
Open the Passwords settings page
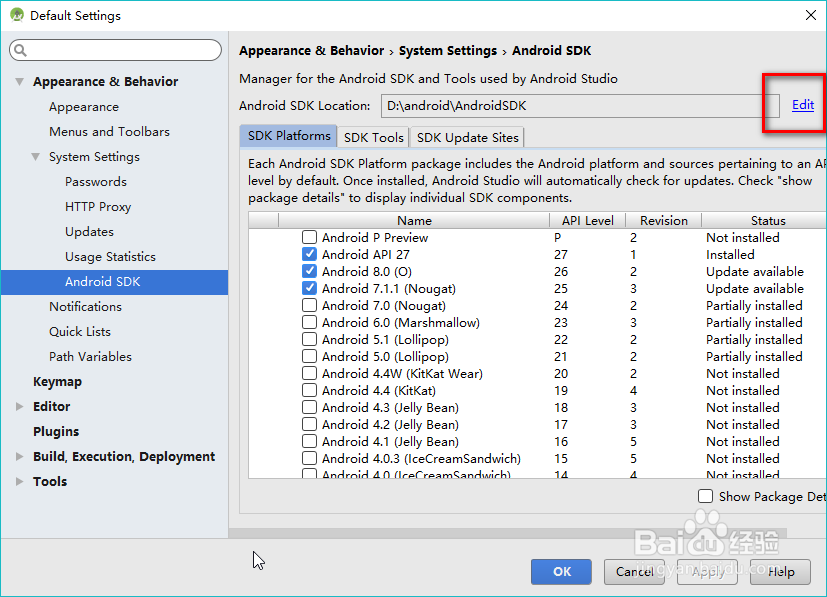pyautogui.click(x=95, y=182)
